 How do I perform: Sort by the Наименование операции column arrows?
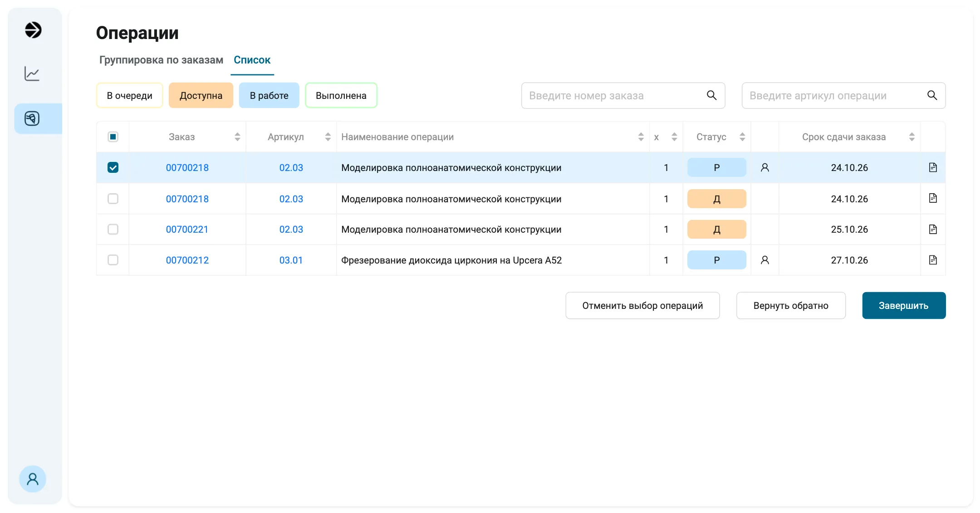coord(641,137)
